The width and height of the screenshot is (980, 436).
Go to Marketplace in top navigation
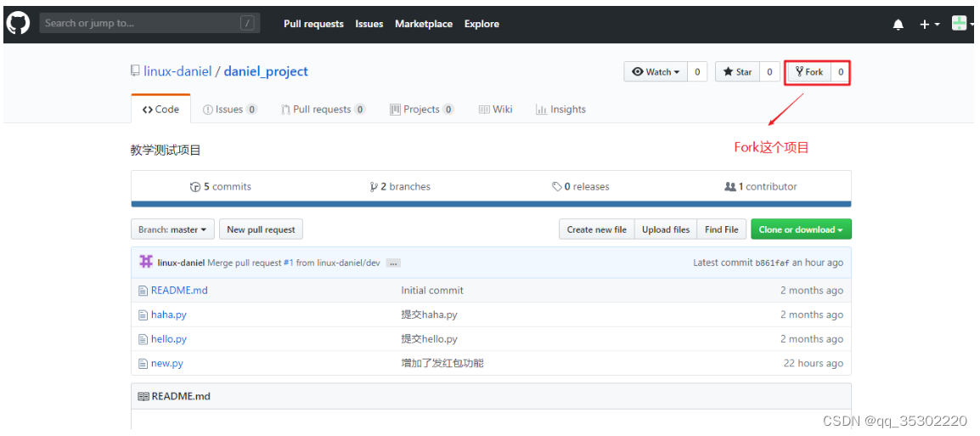tap(424, 24)
